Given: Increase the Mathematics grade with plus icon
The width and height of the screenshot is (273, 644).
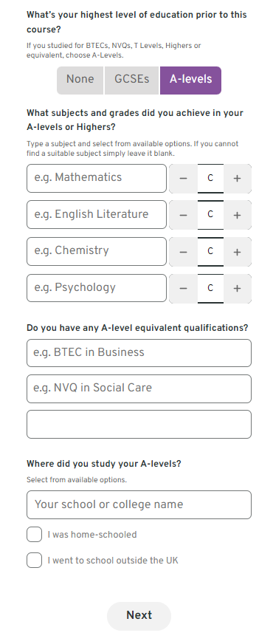Looking at the screenshot, I should (238, 179).
